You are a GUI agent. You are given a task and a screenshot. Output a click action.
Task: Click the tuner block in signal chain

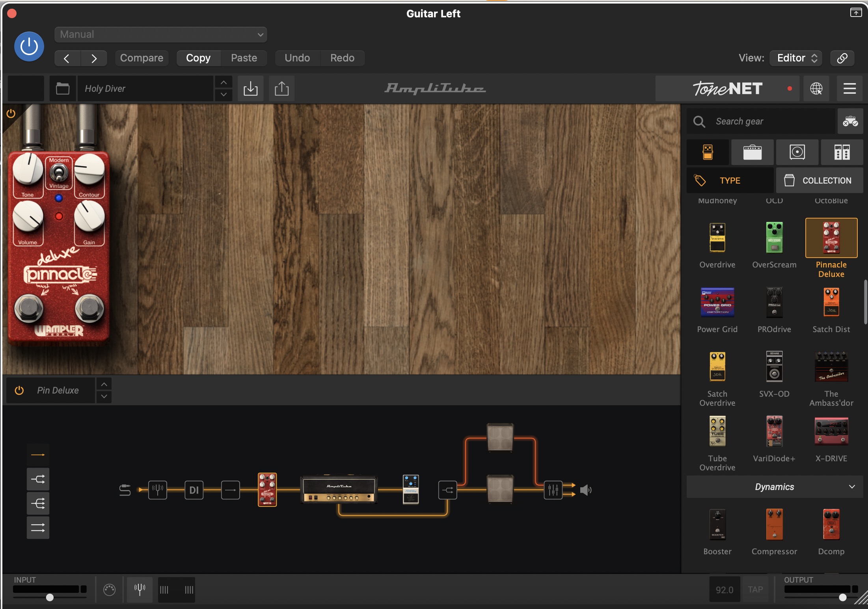point(158,490)
